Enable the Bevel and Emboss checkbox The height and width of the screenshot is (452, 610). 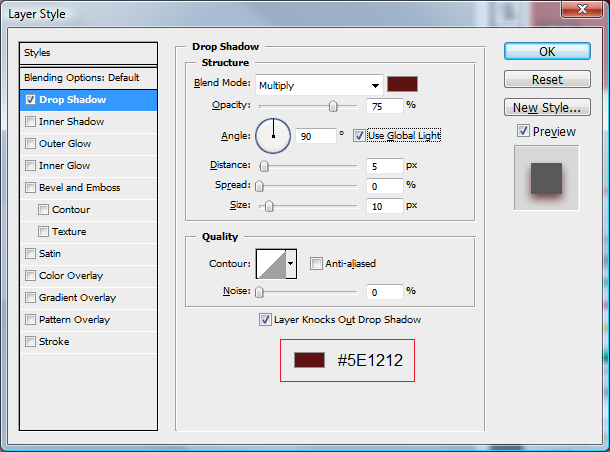pos(30,188)
